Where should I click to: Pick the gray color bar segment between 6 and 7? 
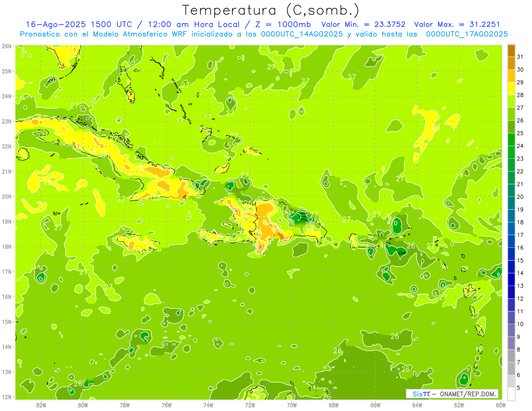click(x=511, y=368)
